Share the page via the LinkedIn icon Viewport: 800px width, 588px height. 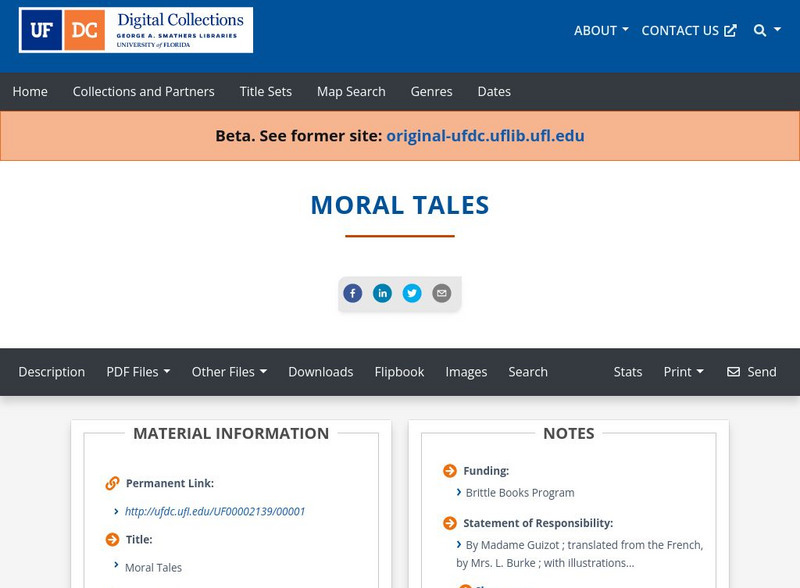tap(383, 293)
